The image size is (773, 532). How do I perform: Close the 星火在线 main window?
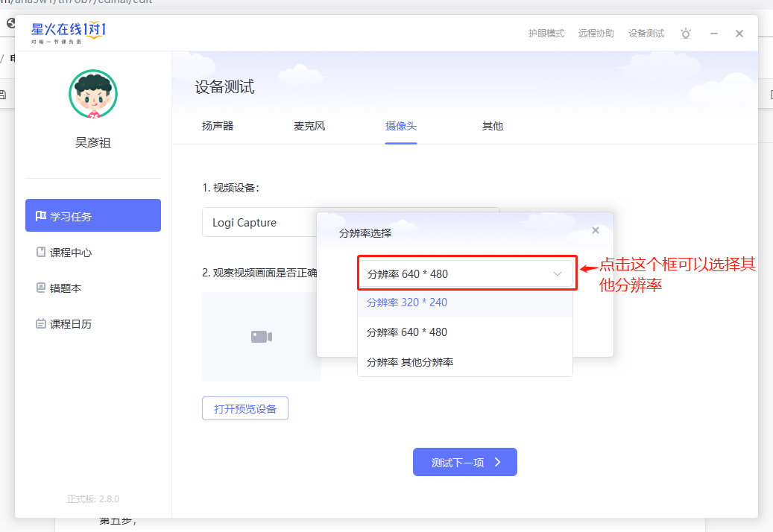coord(739,34)
